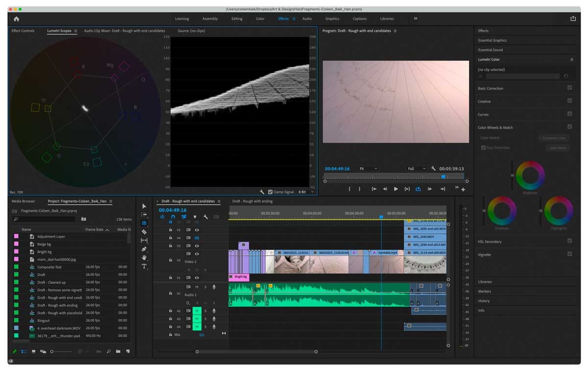Go to In point in Program monitor
This screenshot has height=373, width=588.
[374, 189]
